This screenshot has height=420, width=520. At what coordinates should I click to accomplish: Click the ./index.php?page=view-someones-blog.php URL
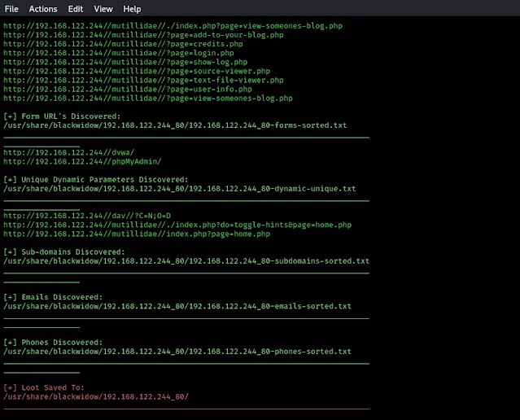tap(173, 26)
